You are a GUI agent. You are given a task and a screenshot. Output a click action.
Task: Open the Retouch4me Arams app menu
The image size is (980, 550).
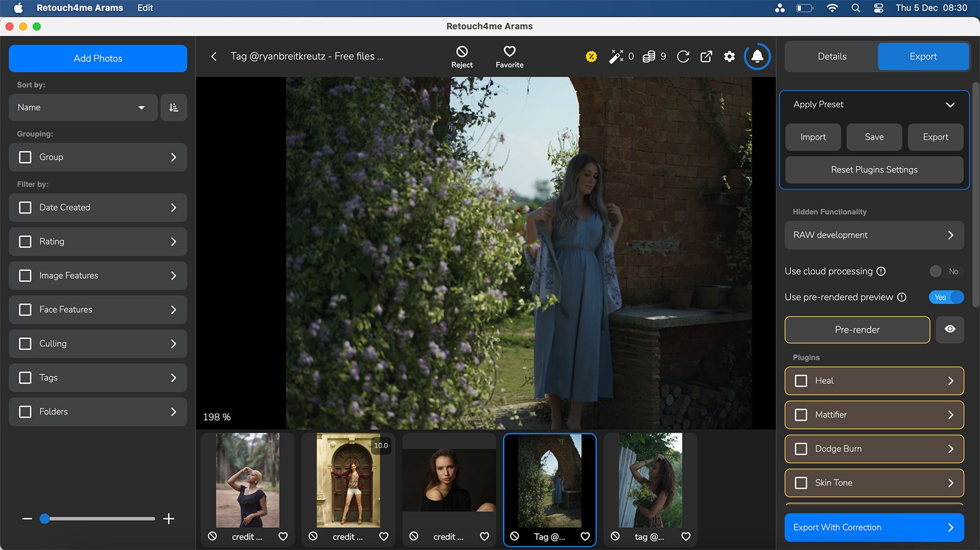pos(79,8)
